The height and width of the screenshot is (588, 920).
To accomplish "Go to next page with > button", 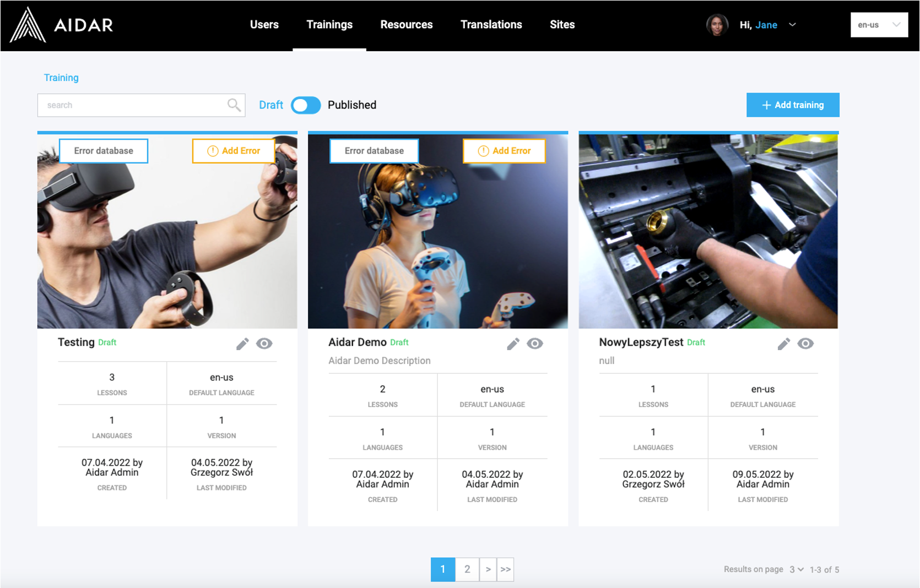I will point(488,569).
